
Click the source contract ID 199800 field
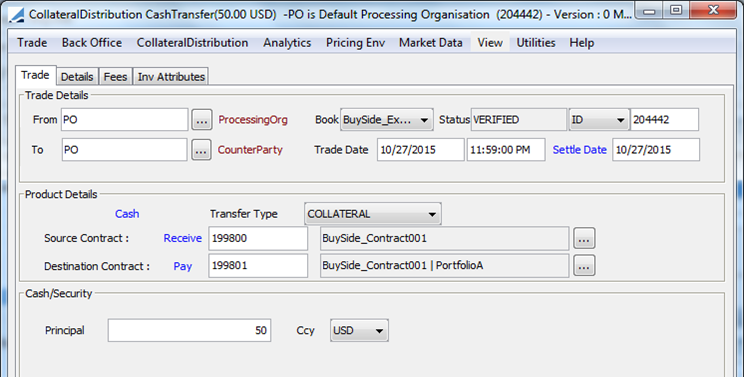(258, 239)
